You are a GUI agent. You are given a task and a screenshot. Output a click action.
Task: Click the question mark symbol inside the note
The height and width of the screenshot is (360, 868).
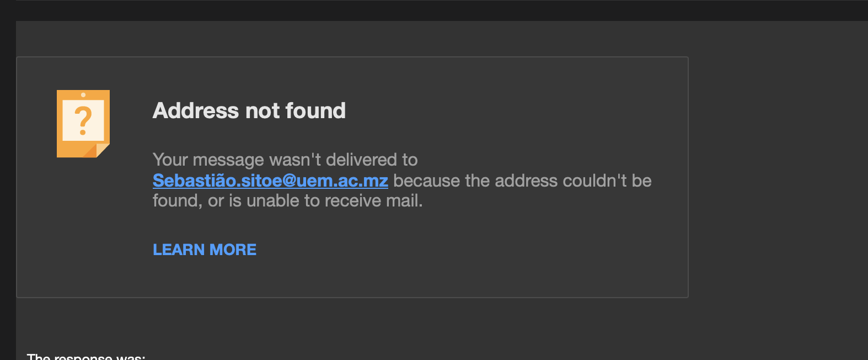[x=83, y=120]
